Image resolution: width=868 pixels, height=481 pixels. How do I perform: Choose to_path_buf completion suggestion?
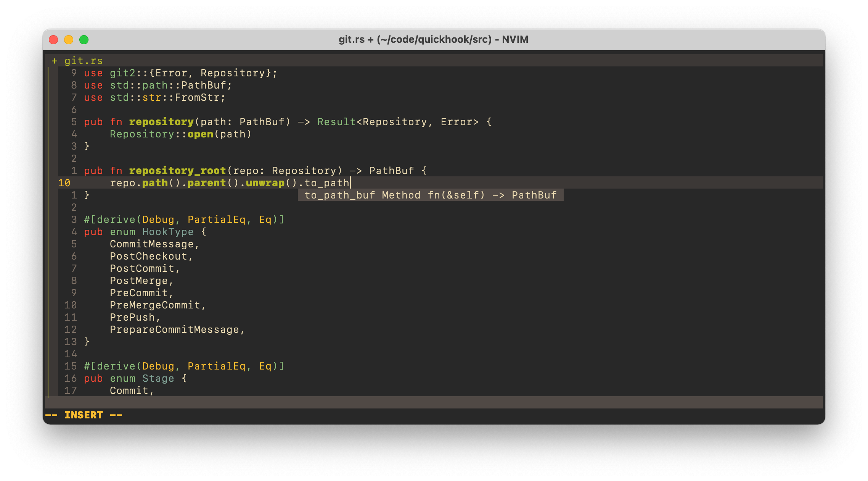click(x=431, y=195)
